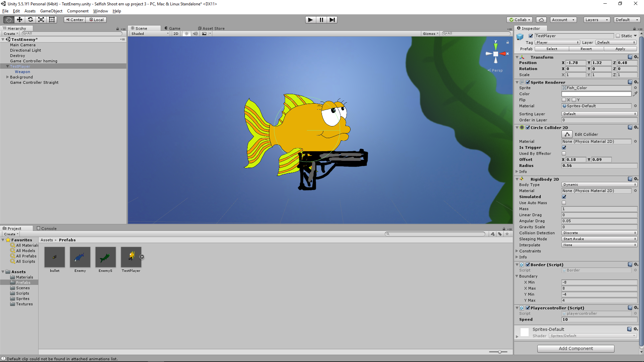644x362 pixels.
Task: Uncheck the Is Trigger checkbox
Action: [x=564, y=147]
